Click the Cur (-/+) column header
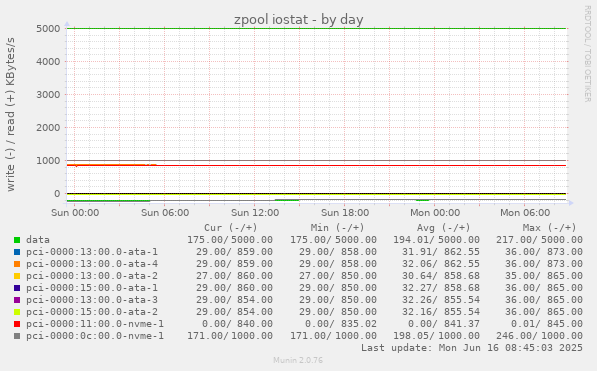The height and width of the screenshot is (371, 597). (231, 228)
